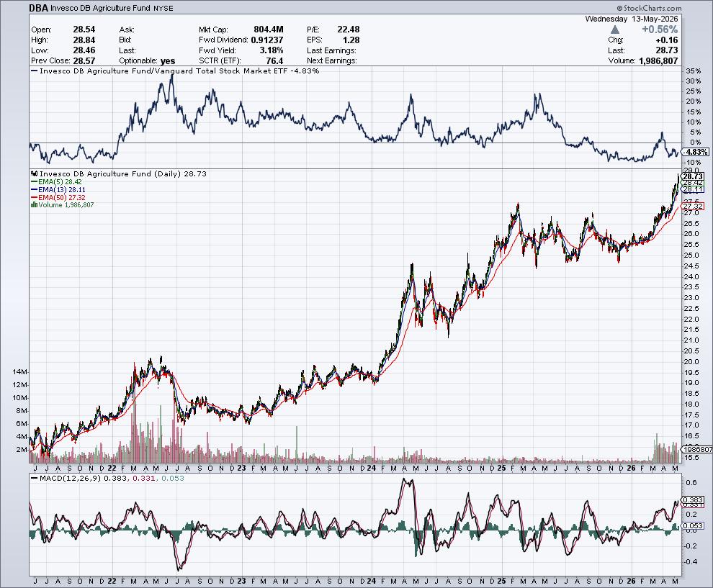This screenshot has width=713, height=588.
Task: Click the relative strength legend ending -4.83%
Action: pos(175,71)
